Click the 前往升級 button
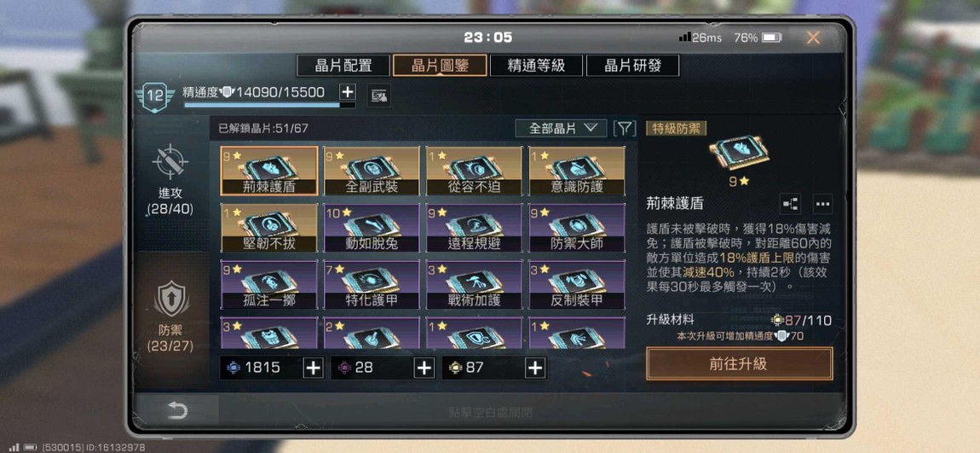The image size is (980, 453). coord(740,364)
